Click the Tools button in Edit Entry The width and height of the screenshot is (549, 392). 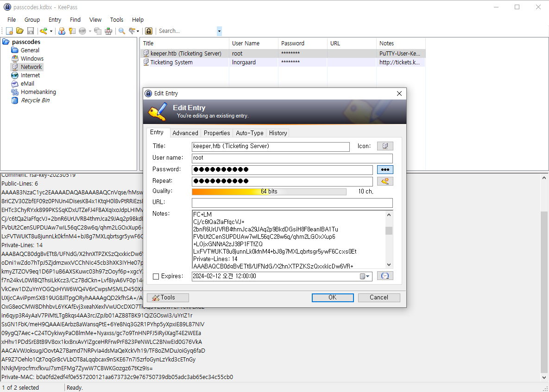(x=168, y=298)
